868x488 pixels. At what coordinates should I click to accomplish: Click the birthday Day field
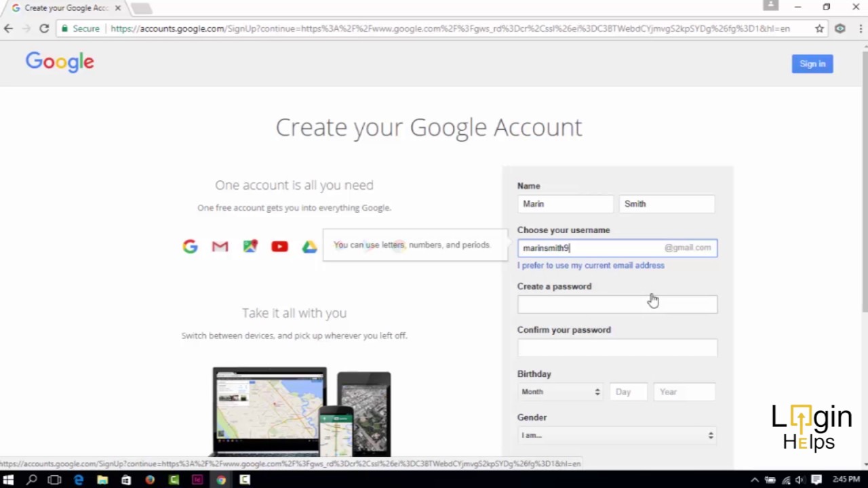tap(628, 392)
